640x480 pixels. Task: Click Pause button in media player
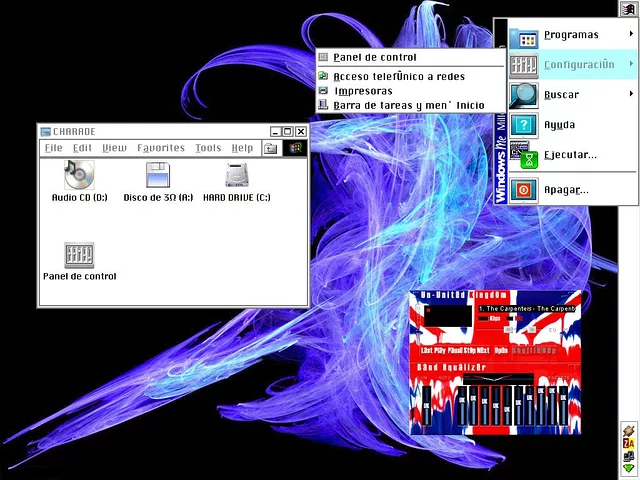[455, 351]
